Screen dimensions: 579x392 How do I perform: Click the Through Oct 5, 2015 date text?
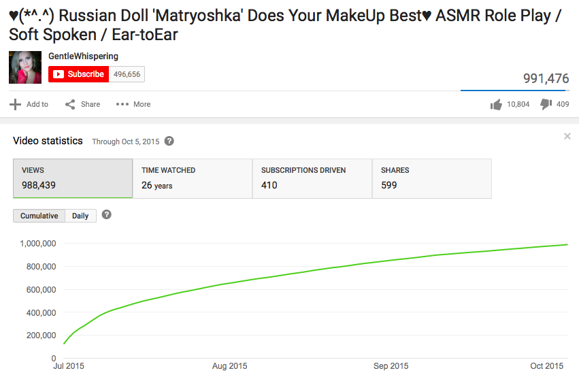(x=126, y=142)
